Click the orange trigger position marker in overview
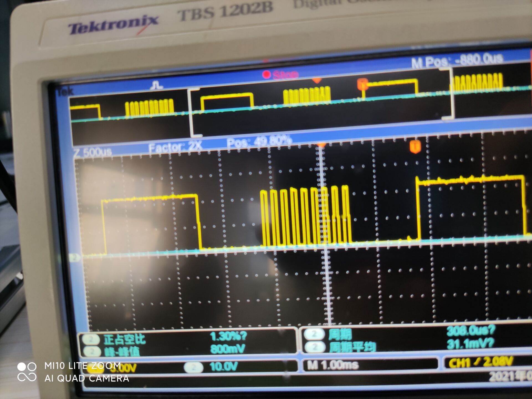 click(362, 84)
